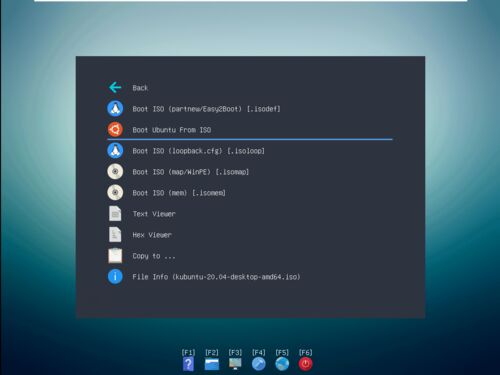Click the red F6 power icon
This screenshot has width=500, height=375.
pos(305,364)
